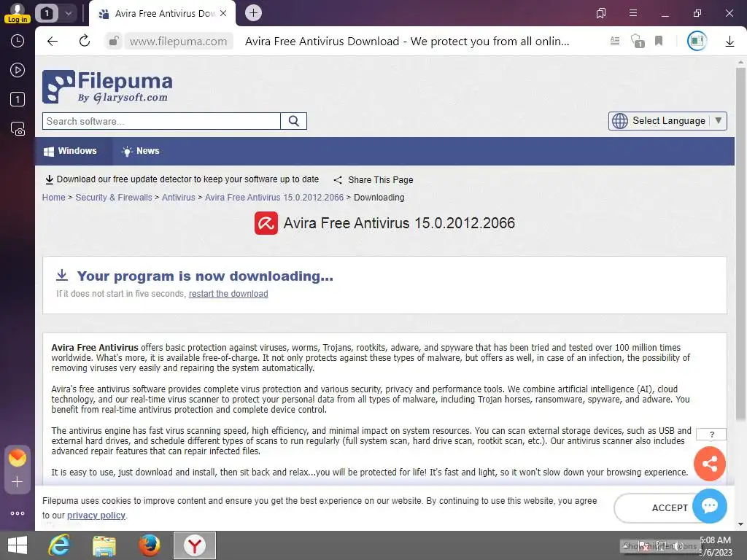Click Yandex Browser taskbar button
Viewport: 747px width, 560px height.
(x=194, y=545)
